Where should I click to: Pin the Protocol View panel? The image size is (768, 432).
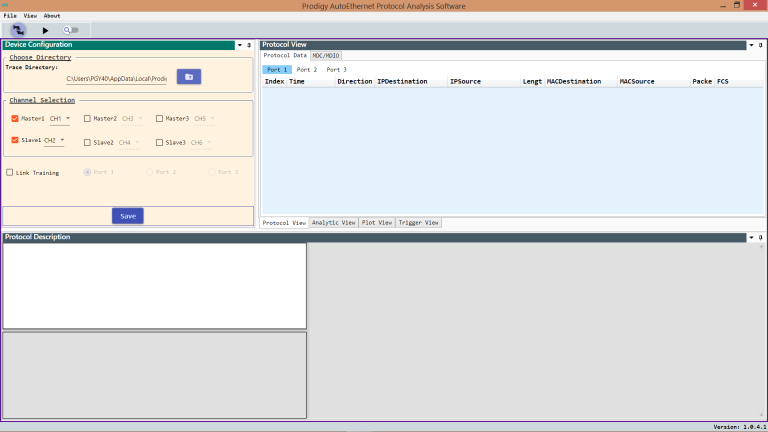click(761, 45)
